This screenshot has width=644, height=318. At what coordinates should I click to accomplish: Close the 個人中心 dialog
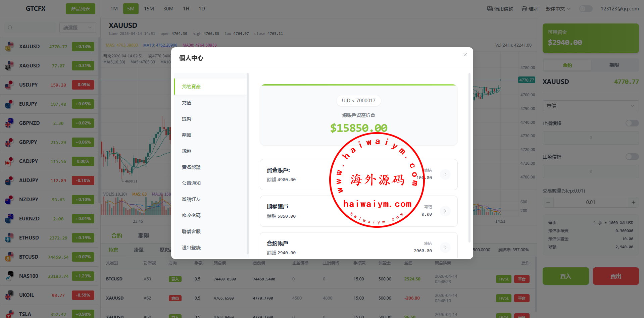[x=465, y=55]
